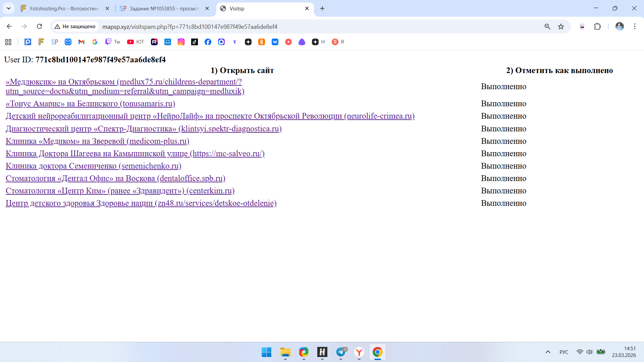This screenshot has width=644, height=362.
Task: Open the tonusamaris.ru link
Action: (x=90, y=104)
